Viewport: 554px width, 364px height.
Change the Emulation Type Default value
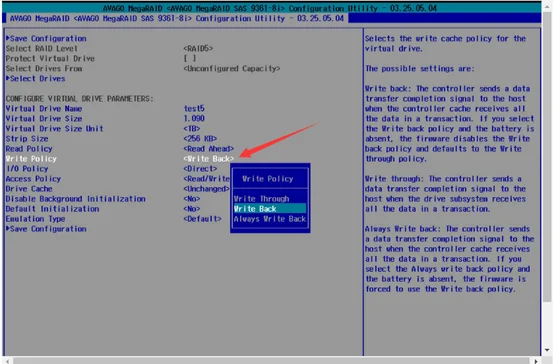[x=202, y=219]
